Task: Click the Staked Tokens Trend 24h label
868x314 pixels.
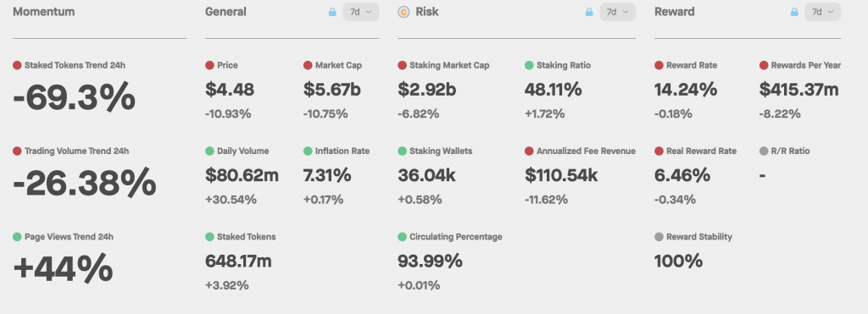Action: [x=75, y=65]
